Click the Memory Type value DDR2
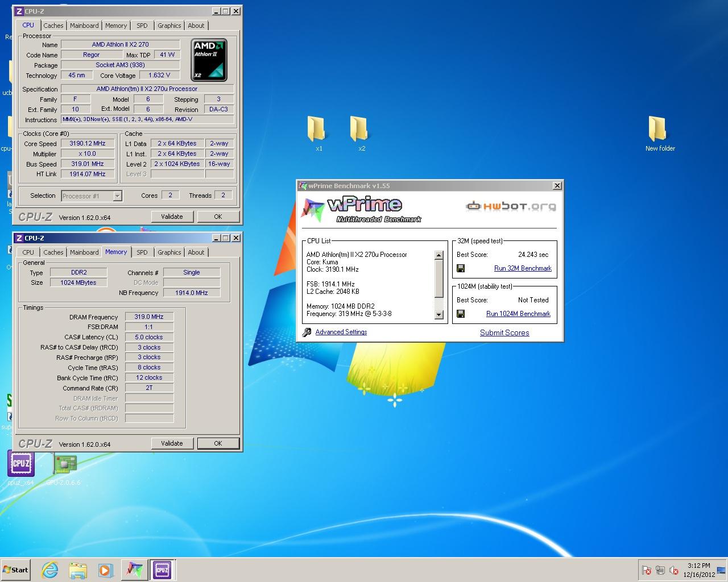The width and height of the screenshot is (728, 582). [x=78, y=272]
